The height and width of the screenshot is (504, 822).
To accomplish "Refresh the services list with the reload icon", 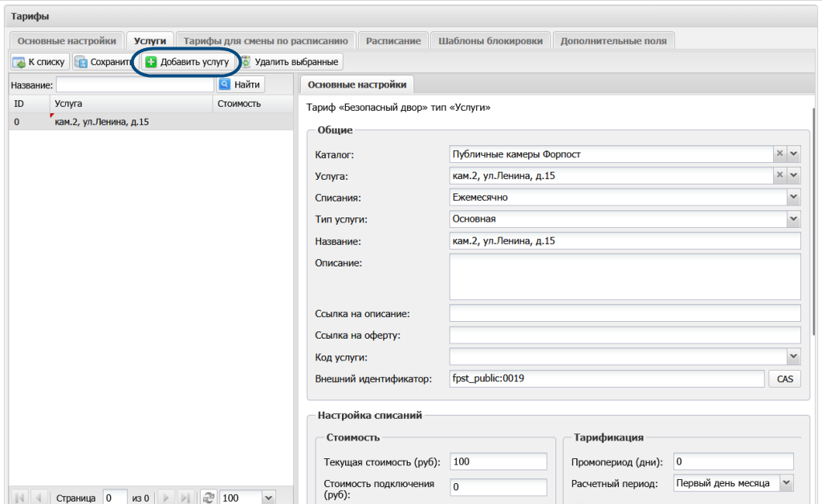I will 208,498.
